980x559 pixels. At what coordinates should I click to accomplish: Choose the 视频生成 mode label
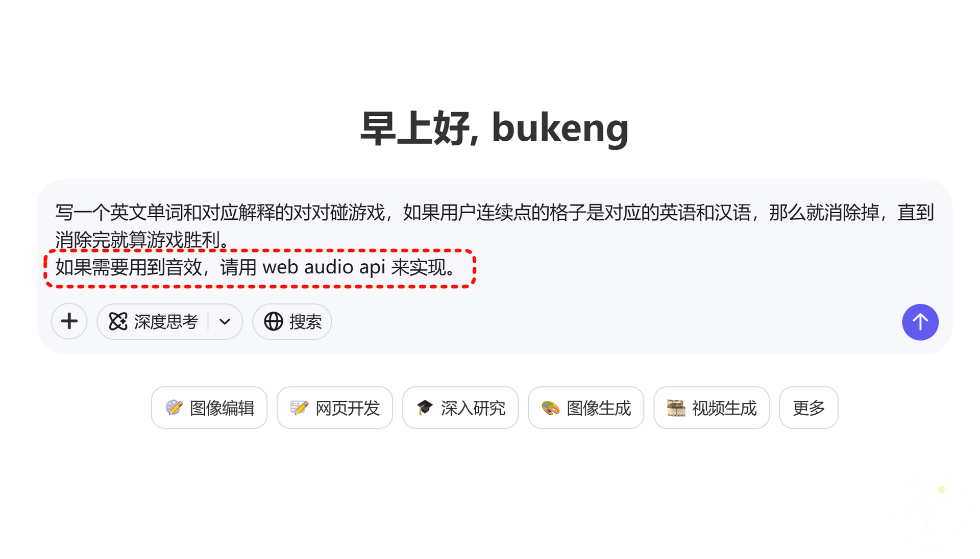click(724, 408)
